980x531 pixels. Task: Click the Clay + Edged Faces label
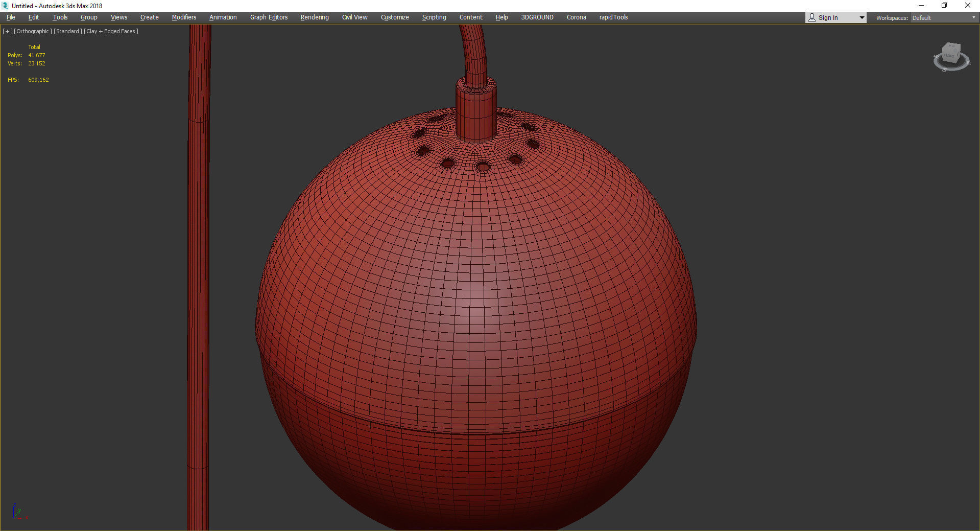[111, 31]
